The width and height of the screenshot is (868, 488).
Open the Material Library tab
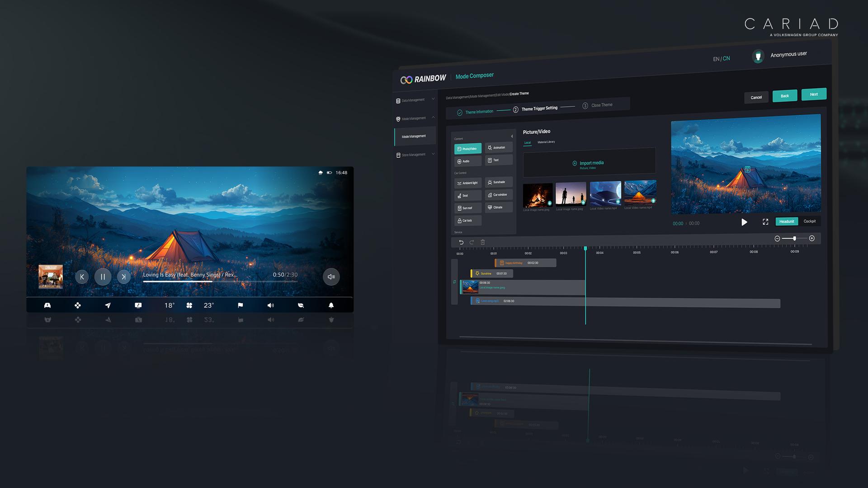coord(546,142)
